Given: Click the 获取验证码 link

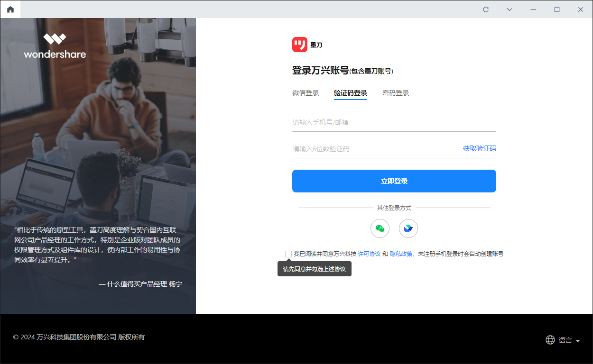Looking at the screenshot, I should point(478,148).
